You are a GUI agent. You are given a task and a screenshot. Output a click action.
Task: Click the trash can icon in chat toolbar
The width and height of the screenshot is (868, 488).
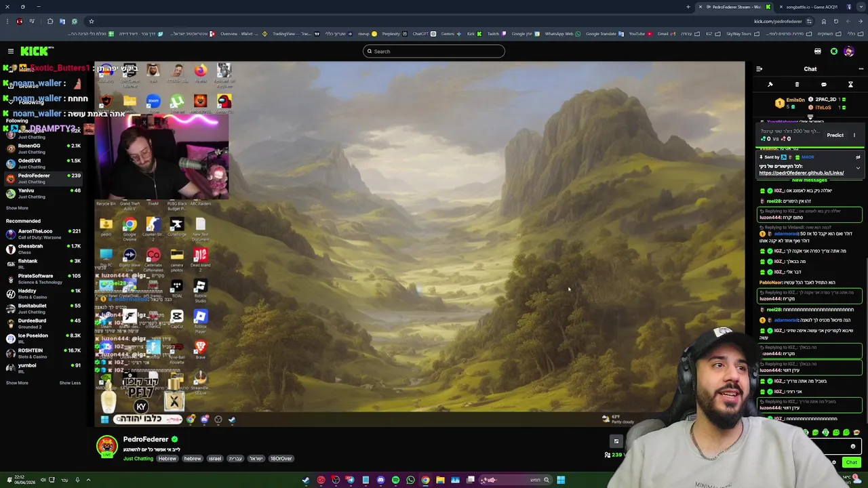(x=797, y=85)
